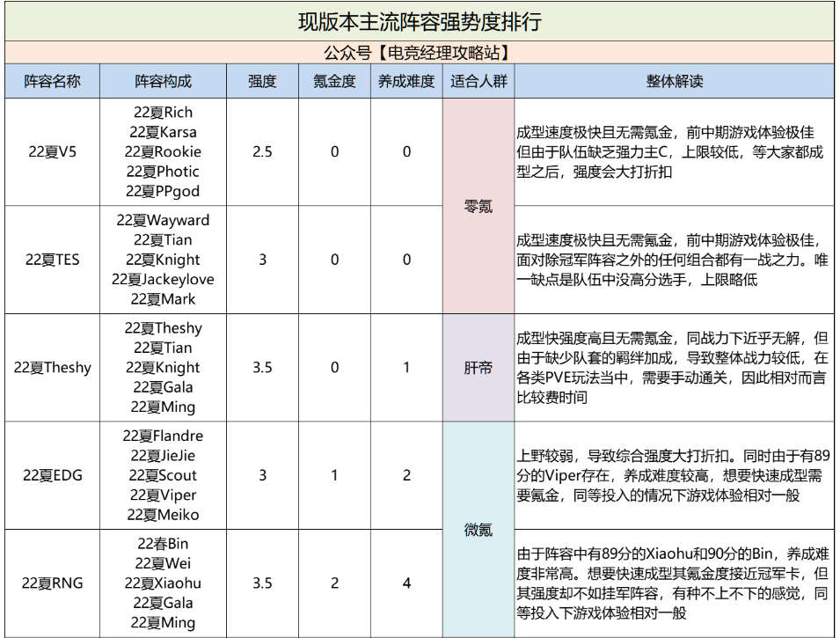The image size is (840, 638).
Task: Select player 22夏Jackeylove
Action: (163, 279)
